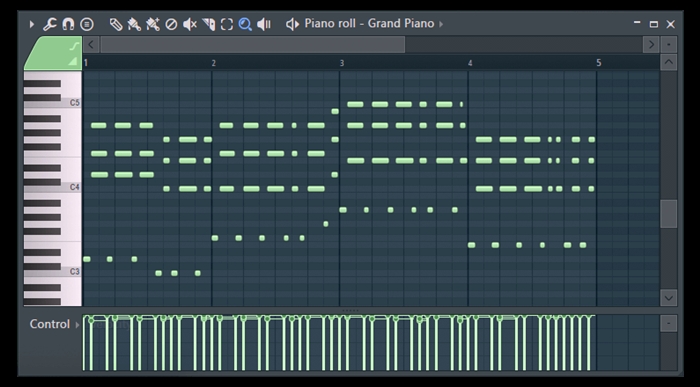
Task: Select the Mute speaker tool
Action: click(190, 24)
